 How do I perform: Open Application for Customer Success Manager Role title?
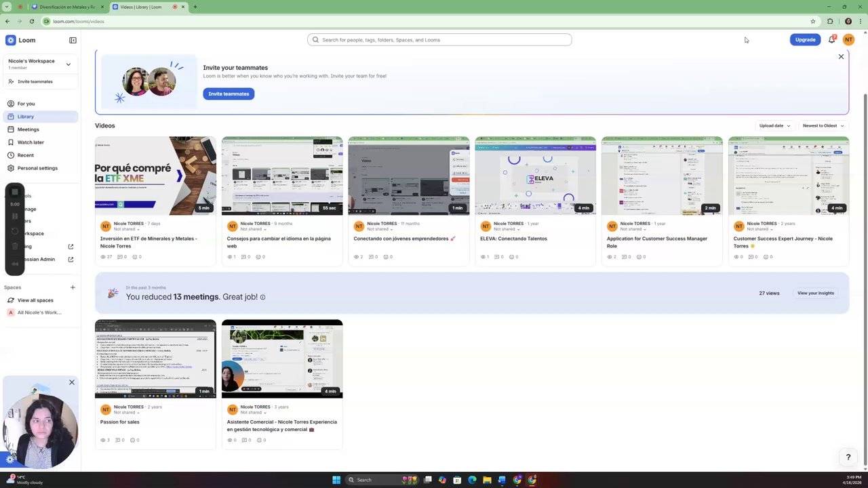(x=656, y=242)
